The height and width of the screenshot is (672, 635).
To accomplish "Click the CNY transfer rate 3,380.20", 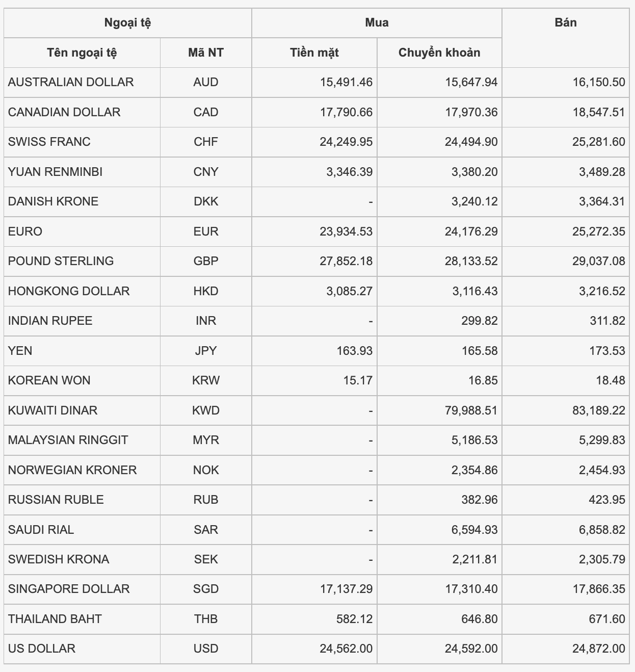I will point(474,172).
